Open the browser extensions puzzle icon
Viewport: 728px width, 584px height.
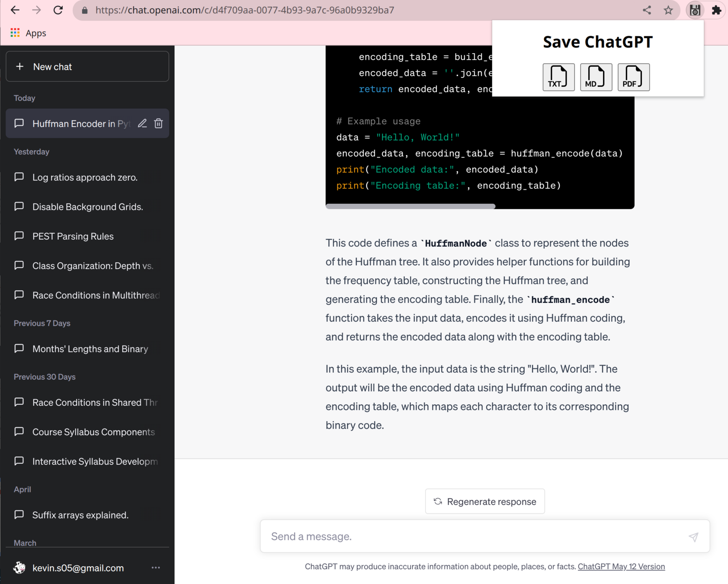716,10
